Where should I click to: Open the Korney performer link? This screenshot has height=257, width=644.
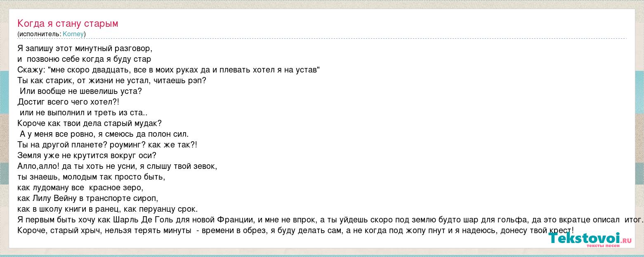pyautogui.click(x=73, y=34)
